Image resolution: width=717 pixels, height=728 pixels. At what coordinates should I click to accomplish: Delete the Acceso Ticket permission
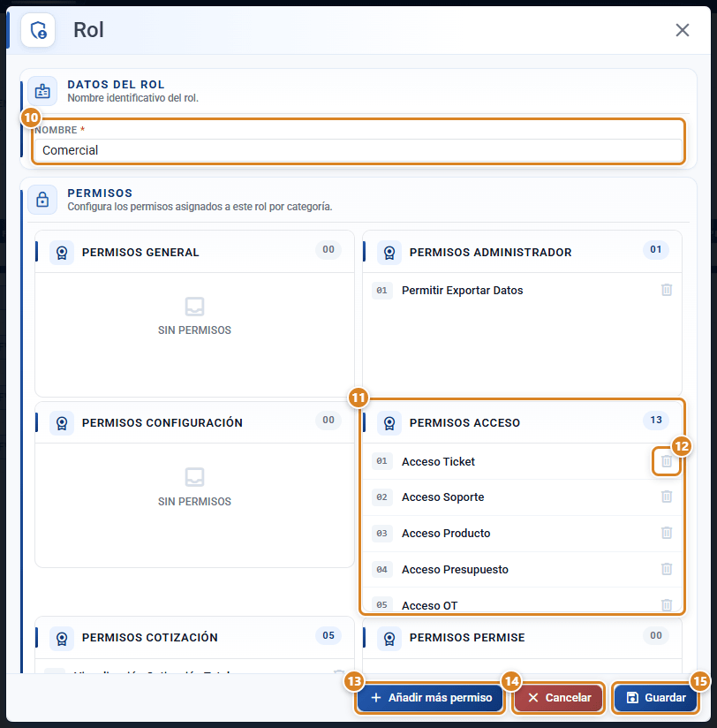(667, 461)
